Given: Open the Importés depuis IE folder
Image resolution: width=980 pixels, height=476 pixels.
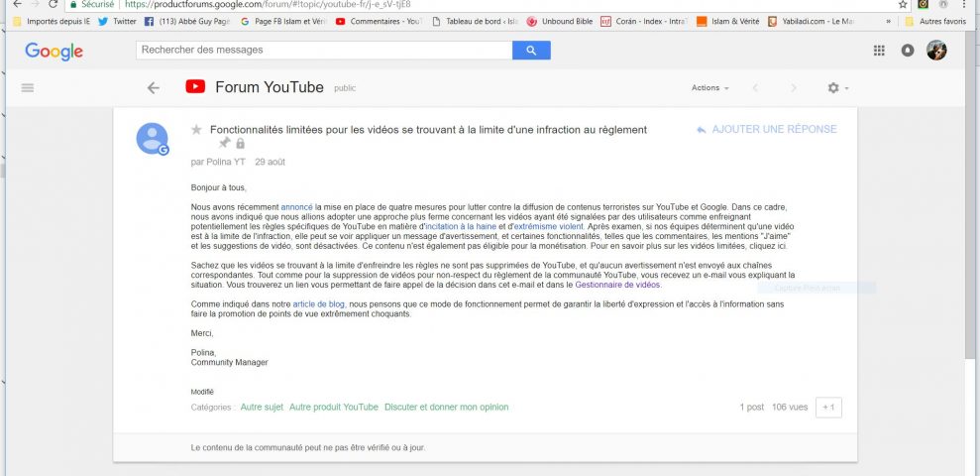Looking at the screenshot, I should (x=52, y=21).
